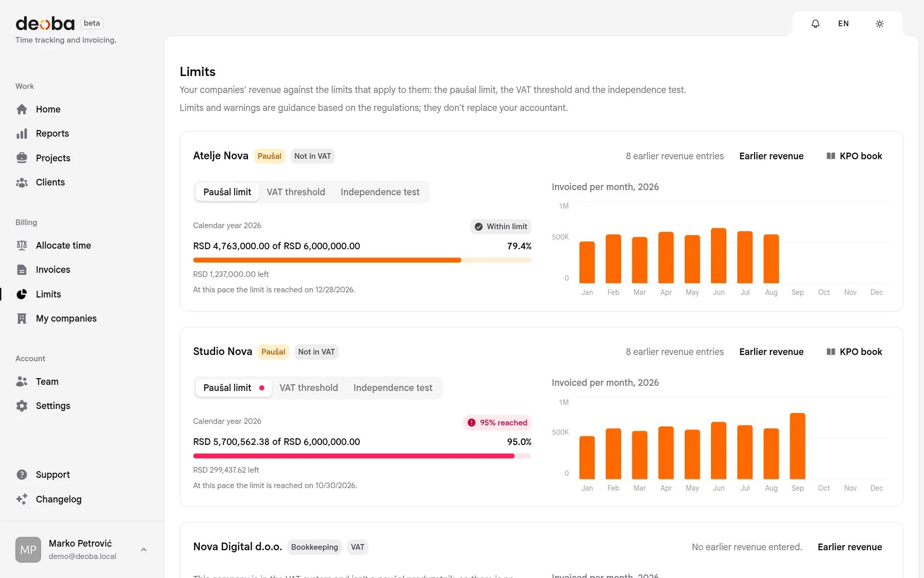This screenshot has height=578, width=924.
Task: Open Atelje Nova Independence test tab
Action: (x=380, y=192)
